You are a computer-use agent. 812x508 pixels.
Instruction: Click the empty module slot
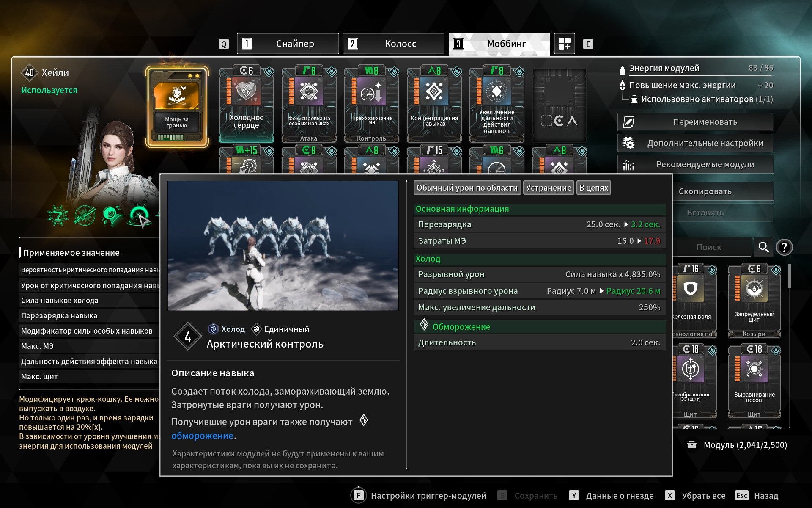click(559, 104)
